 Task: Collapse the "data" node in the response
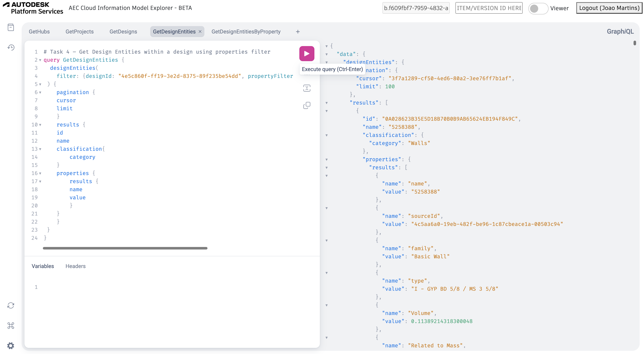pyautogui.click(x=327, y=54)
